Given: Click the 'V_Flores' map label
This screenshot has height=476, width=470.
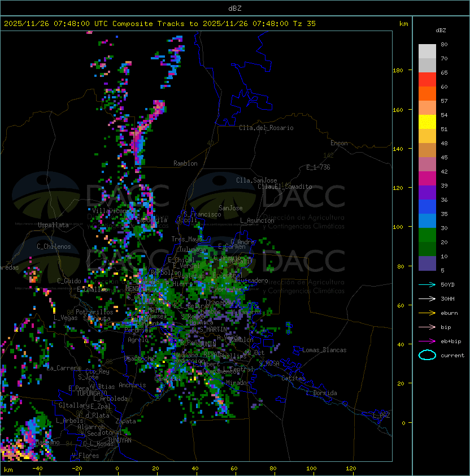Looking at the screenshot, I should pos(85,456).
